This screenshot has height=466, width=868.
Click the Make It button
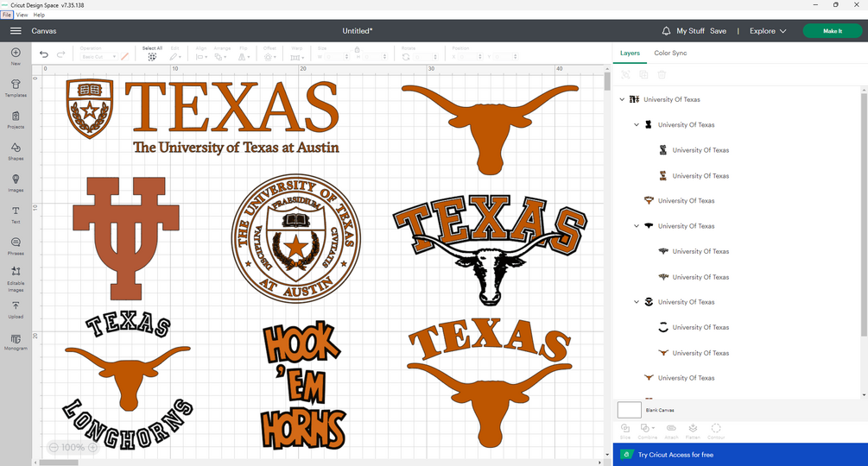pos(832,31)
